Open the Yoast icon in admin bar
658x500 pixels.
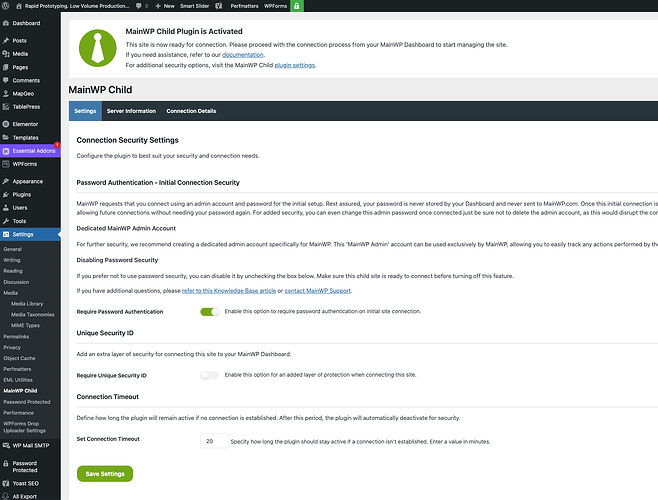(x=219, y=6)
